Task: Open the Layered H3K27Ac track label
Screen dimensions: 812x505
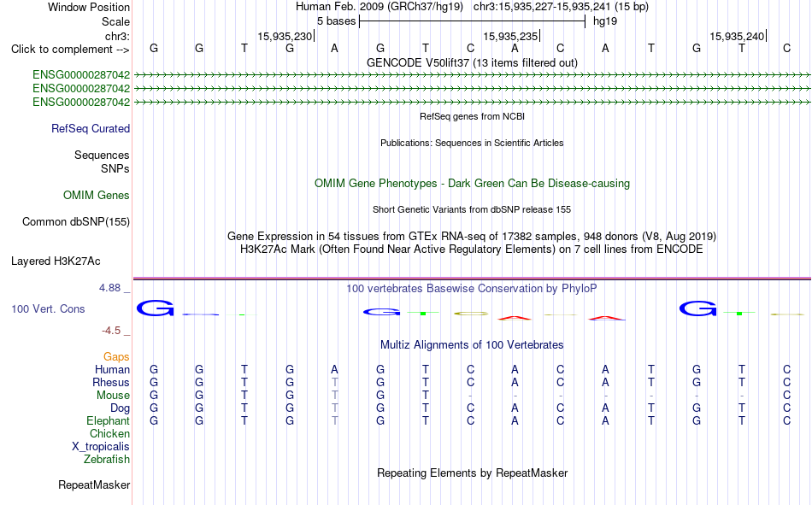Action: [x=56, y=261]
